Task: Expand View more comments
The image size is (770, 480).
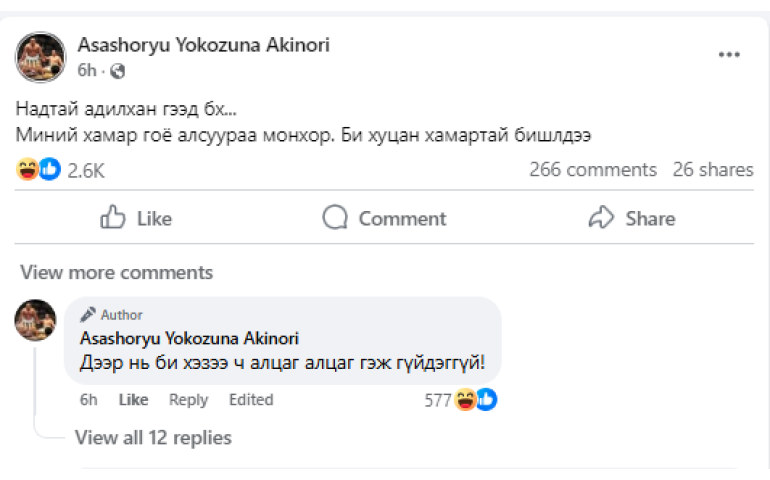Action: tap(116, 272)
